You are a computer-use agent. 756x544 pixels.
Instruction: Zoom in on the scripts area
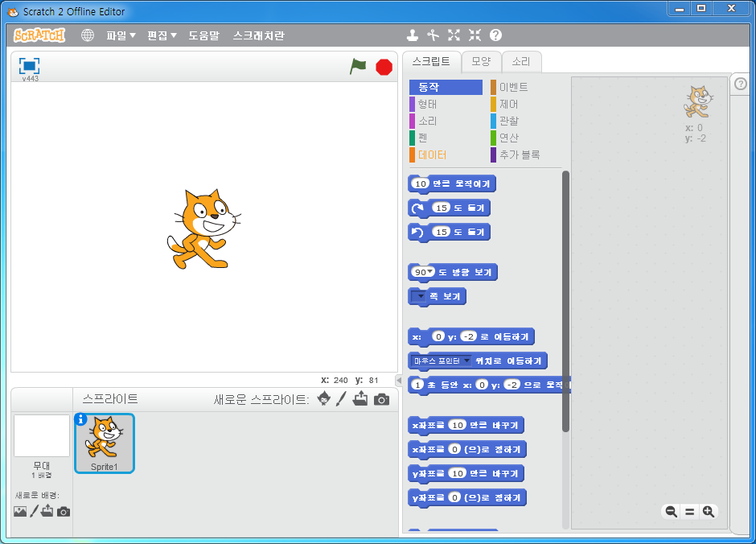point(709,512)
